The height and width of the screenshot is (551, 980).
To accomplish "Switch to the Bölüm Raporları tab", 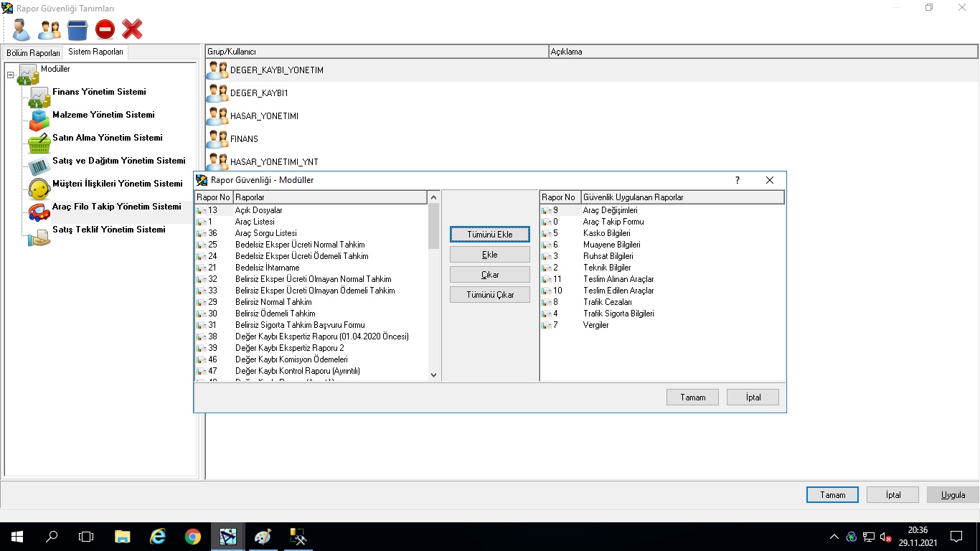I will click(x=33, y=53).
